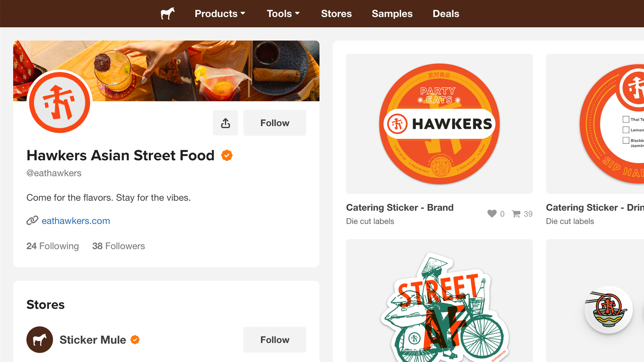Go to the Samples page

click(x=392, y=14)
